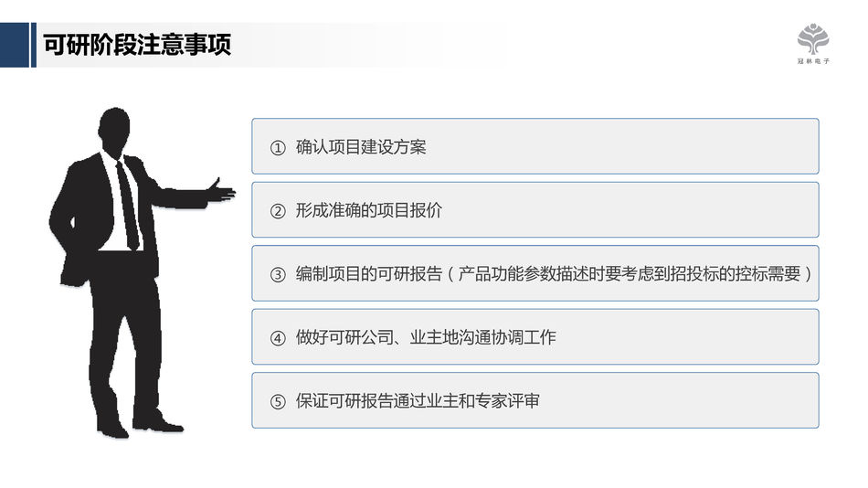Select the 确认项目建设方案 item
Viewport: 868px width, 488px height.
tap(361, 147)
